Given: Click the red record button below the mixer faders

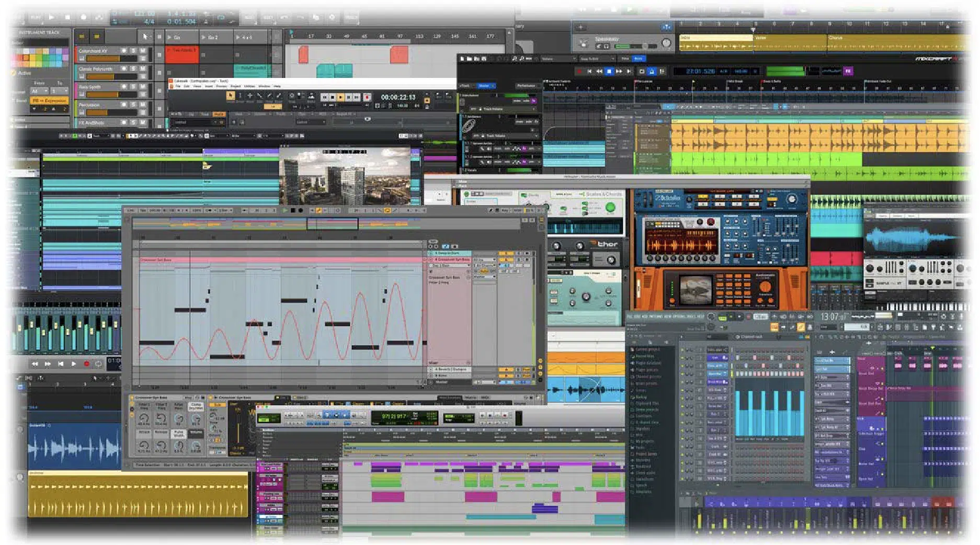Looking at the screenshot, I should click(87, 364).
